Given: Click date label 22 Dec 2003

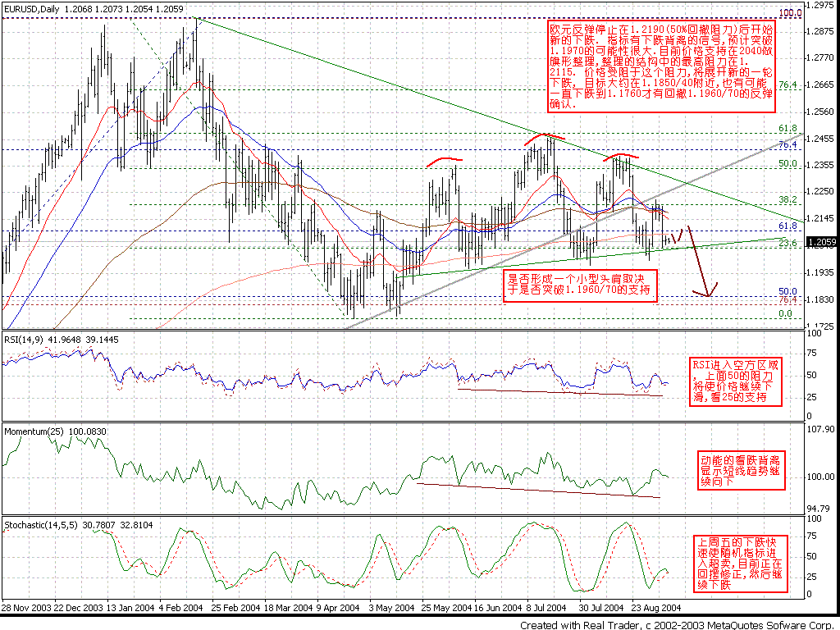Looking at the screenshot, I should coord(79,608).
